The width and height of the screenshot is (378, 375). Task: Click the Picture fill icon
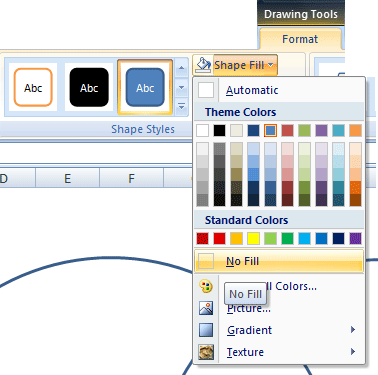[206, 308]
